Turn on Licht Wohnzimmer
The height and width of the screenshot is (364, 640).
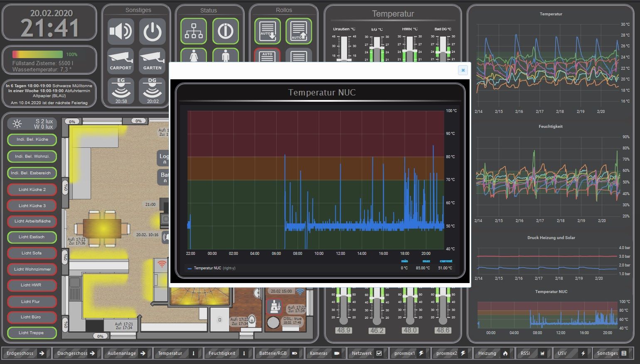(x=32, y=269)
